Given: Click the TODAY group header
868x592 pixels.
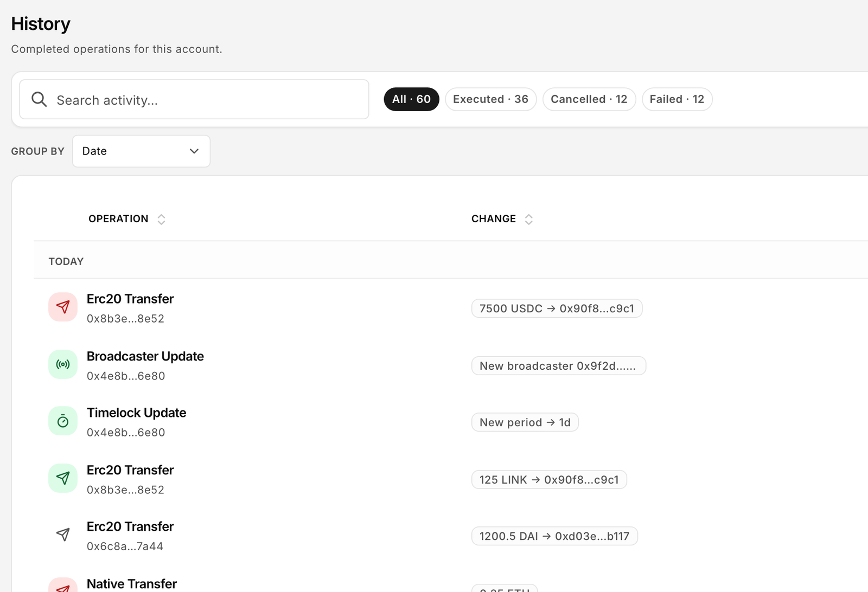Looking at the screenshot, I should click(x=66, y=261).
